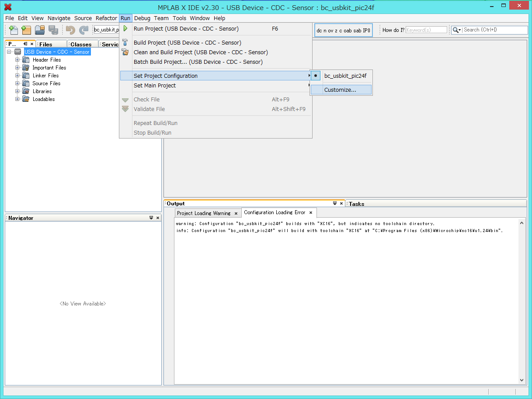
Task: Click the New Project toolbar icon
Action: 27,30
